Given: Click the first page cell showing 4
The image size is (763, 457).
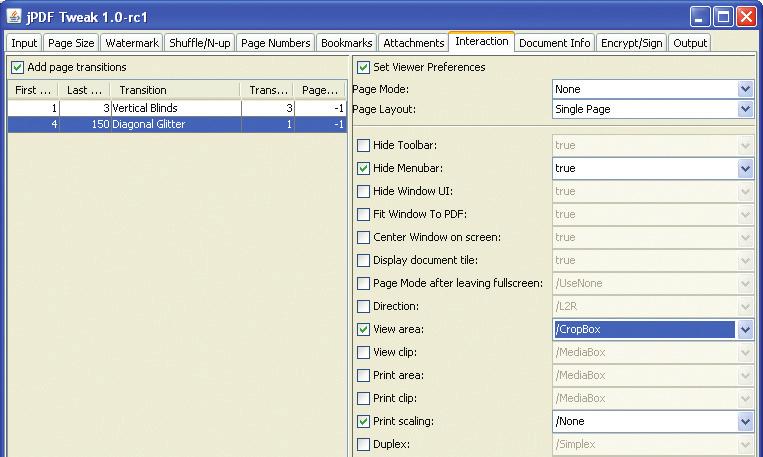Looking at the screenshot, I should [x=34, y=124].
